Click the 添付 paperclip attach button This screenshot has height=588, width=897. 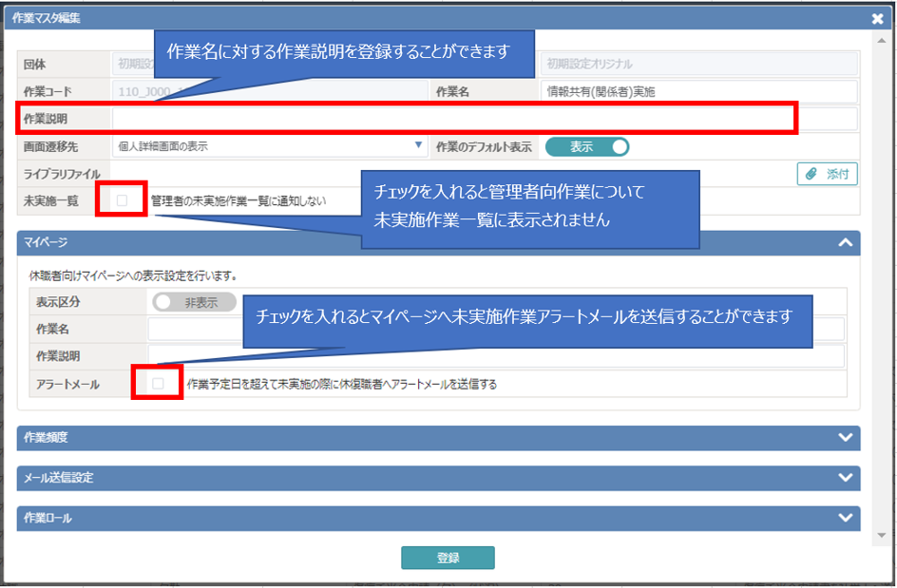click(x=828, y=174)
